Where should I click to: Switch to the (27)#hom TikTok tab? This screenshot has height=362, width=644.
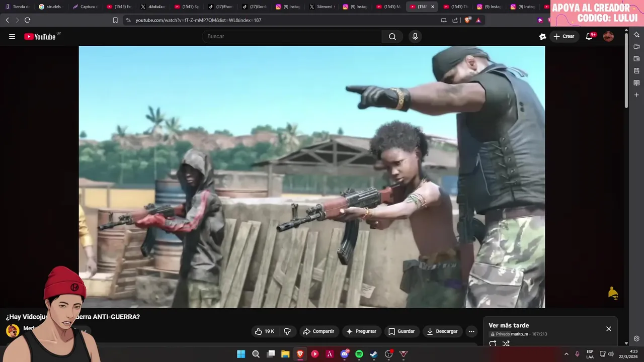pos(220,7)
